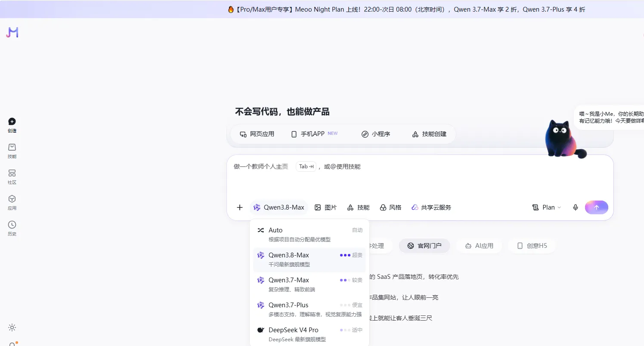
Task: Click the Tab key hint chip
Action: tap(306, 167)
